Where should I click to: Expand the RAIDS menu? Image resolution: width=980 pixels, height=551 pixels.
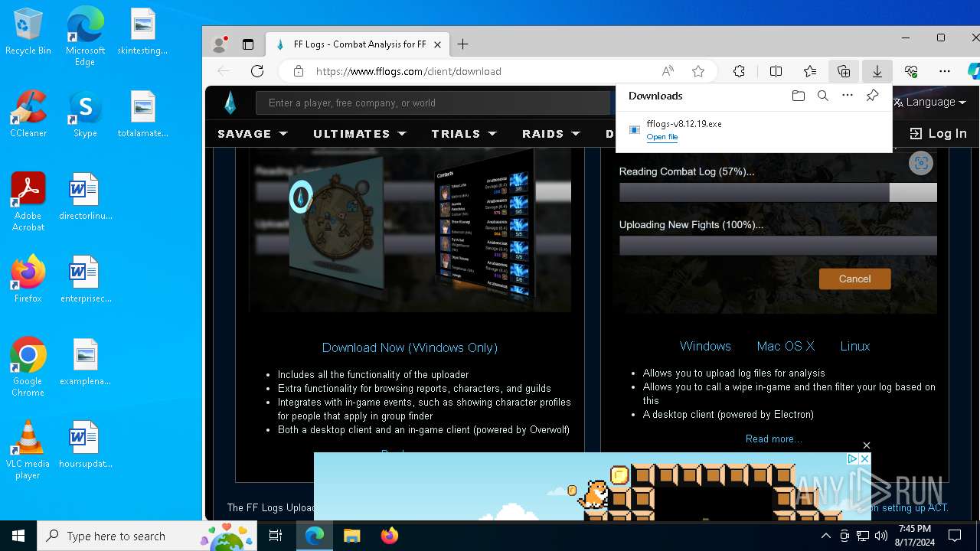550,133
